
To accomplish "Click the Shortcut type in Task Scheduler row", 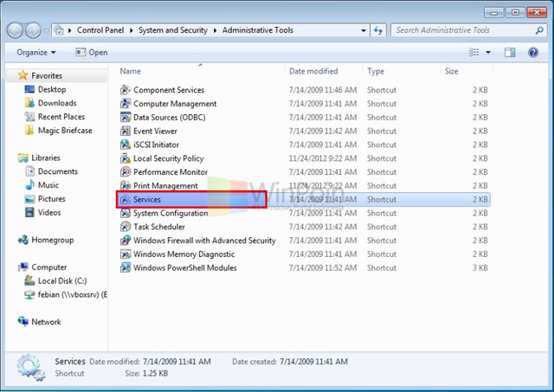I will [382, 227].
